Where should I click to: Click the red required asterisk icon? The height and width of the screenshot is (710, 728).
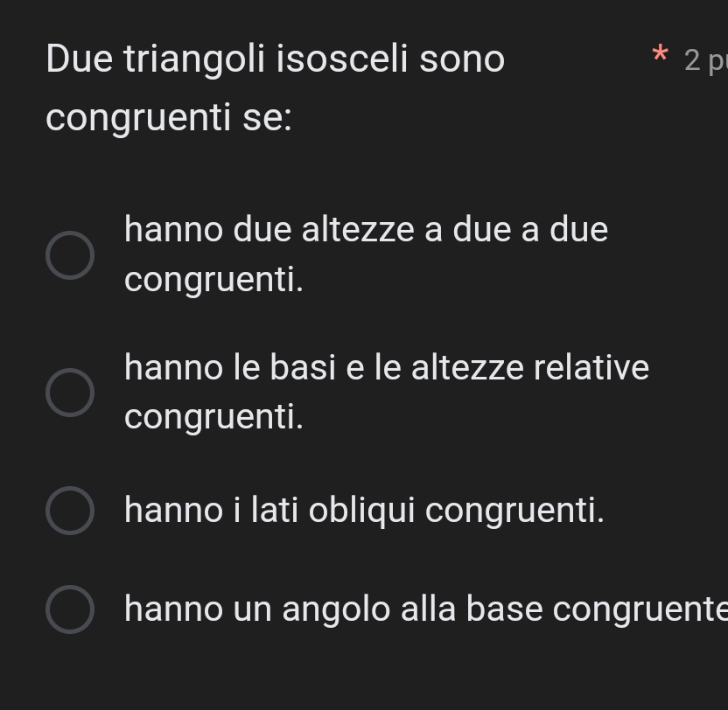(x=660, y=56)
